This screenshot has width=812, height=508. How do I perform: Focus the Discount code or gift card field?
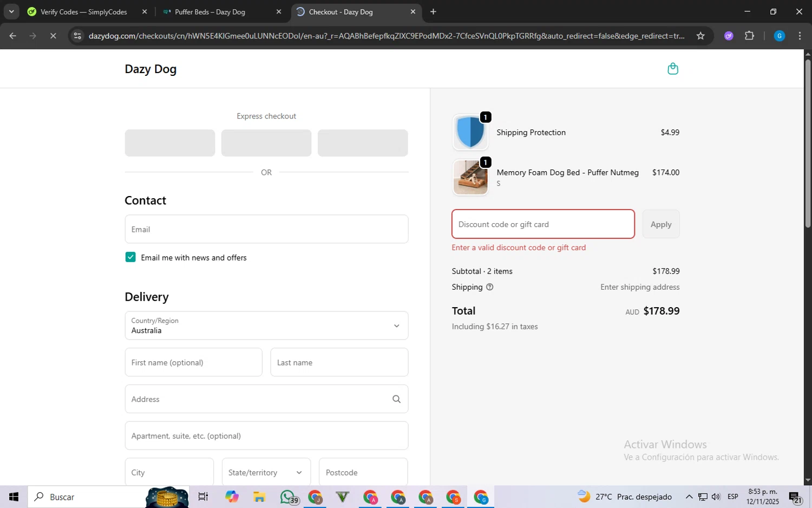pos(543,224)
